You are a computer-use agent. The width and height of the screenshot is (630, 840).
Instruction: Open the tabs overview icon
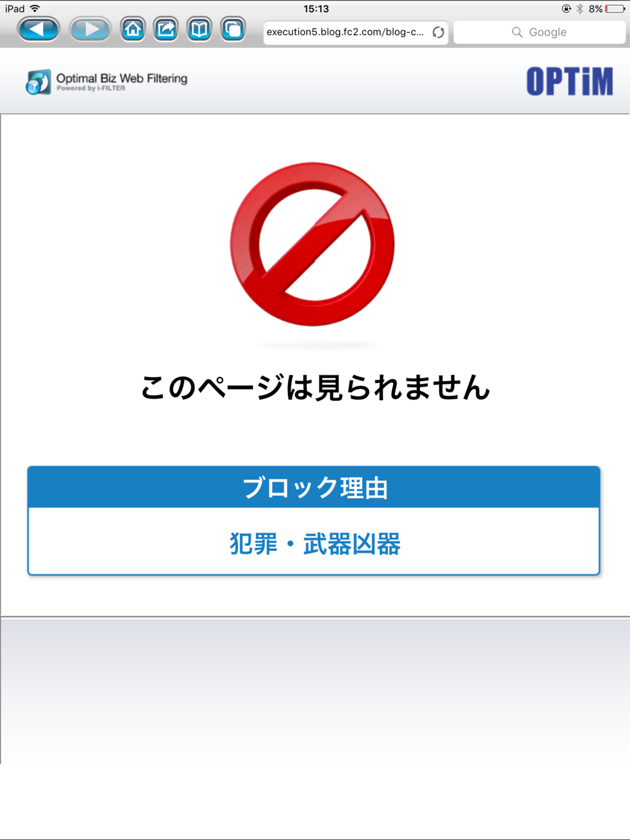(233, 30)
